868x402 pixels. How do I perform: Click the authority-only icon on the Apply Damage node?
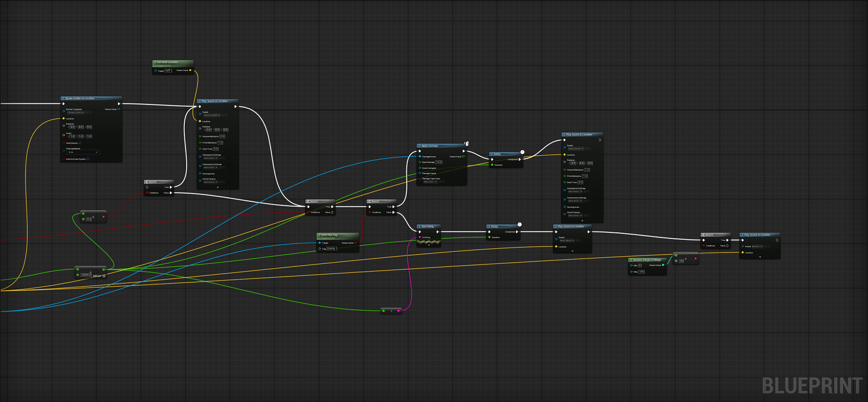467,144
